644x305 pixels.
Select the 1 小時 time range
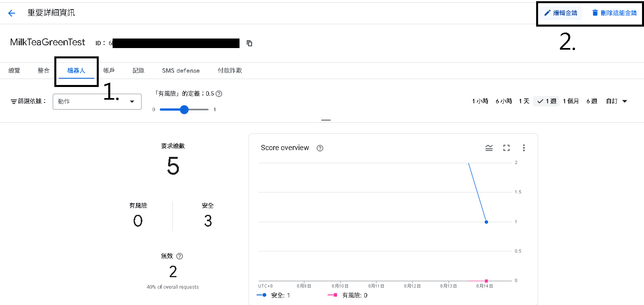point(480,101)
